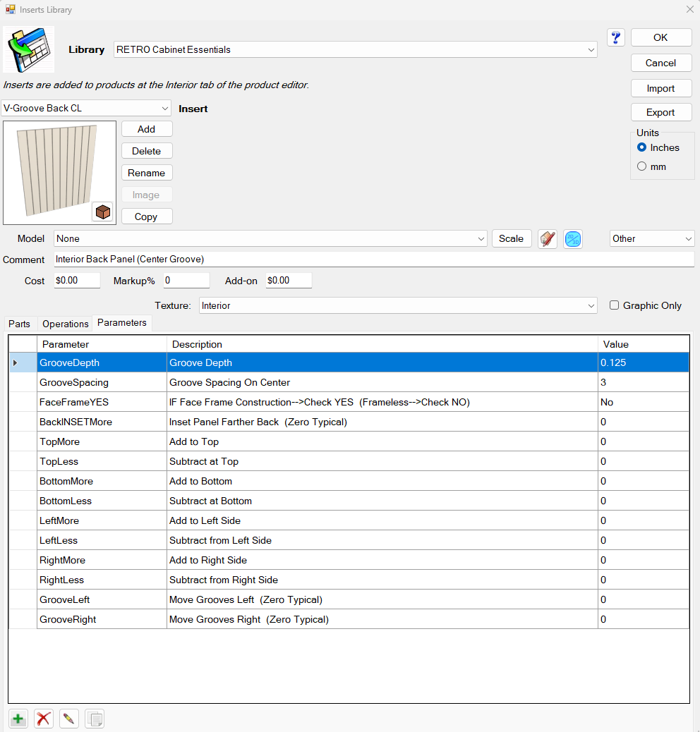
Task: Click the blue question mark help icon
Action: pos(615,38)
